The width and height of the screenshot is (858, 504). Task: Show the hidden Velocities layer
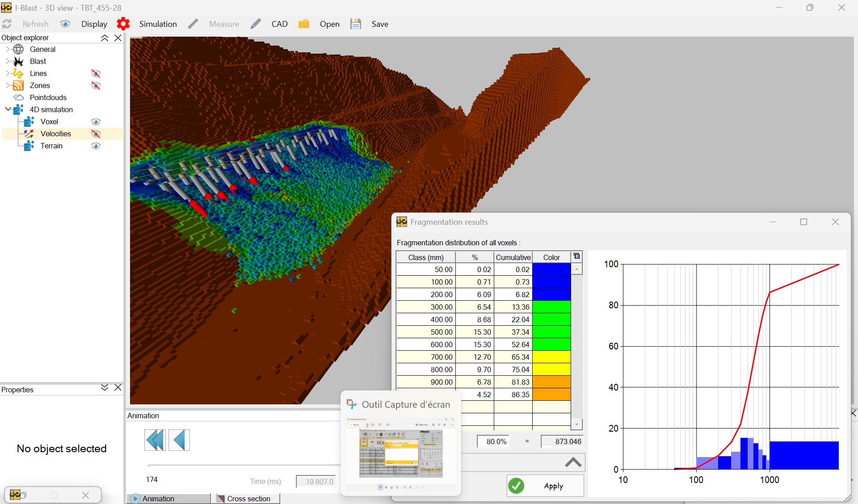click(x=96, y=134)
